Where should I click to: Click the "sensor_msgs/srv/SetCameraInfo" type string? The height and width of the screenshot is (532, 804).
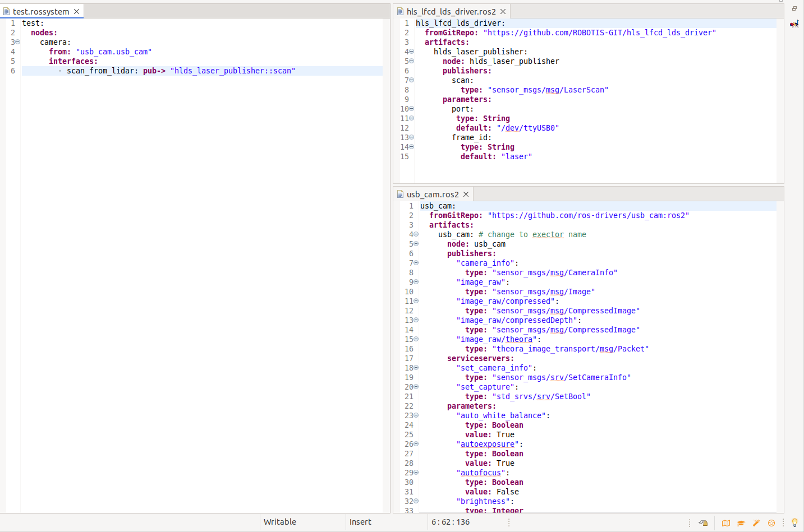coord(562,377)
